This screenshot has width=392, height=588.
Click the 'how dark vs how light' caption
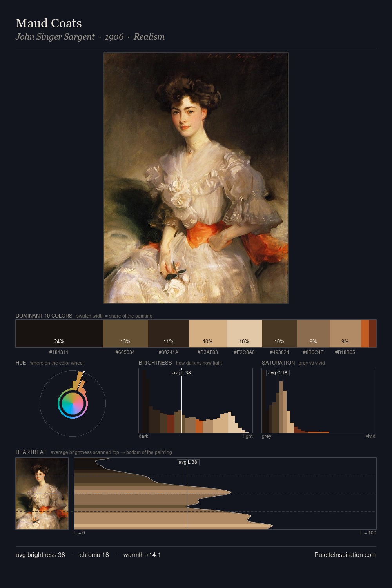point(199,363)
